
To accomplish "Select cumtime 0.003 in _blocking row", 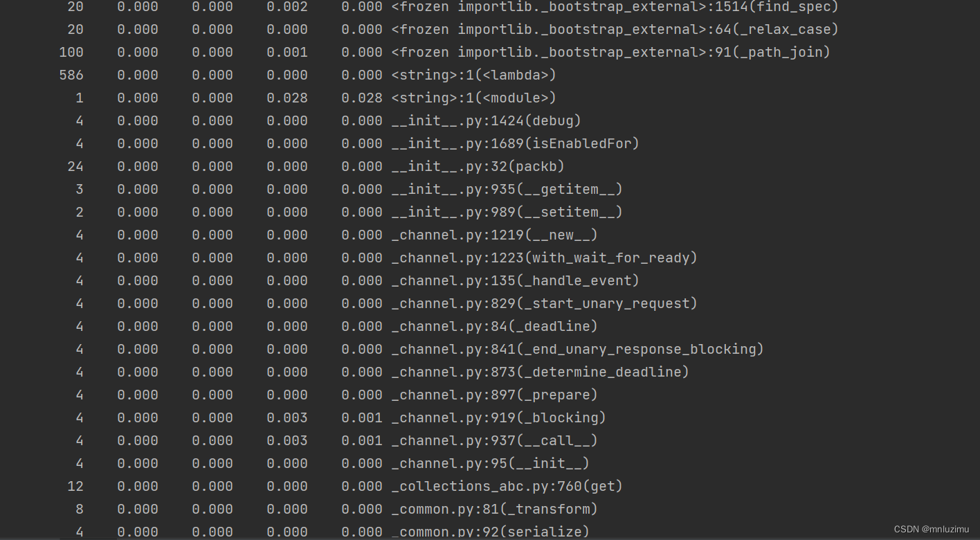I will click(287, 418).
